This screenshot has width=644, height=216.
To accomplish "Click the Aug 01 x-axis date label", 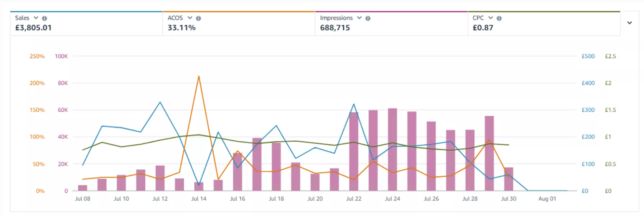I will [547, 199].
